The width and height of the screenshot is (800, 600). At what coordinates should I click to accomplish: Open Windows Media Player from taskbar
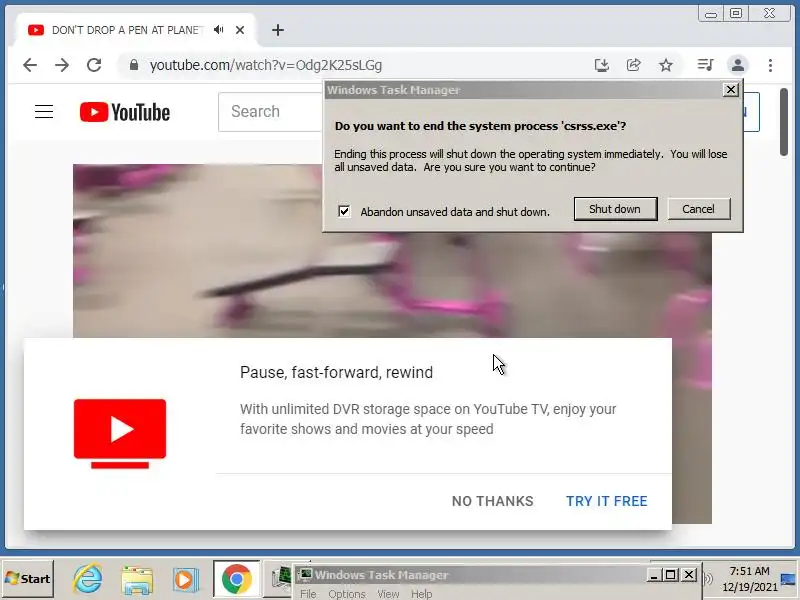coord(185,580)
